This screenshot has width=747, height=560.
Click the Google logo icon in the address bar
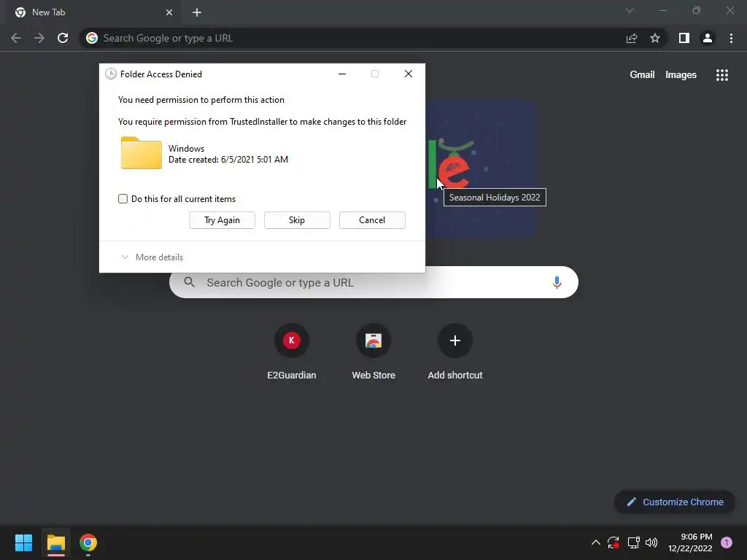click(92, 38)
